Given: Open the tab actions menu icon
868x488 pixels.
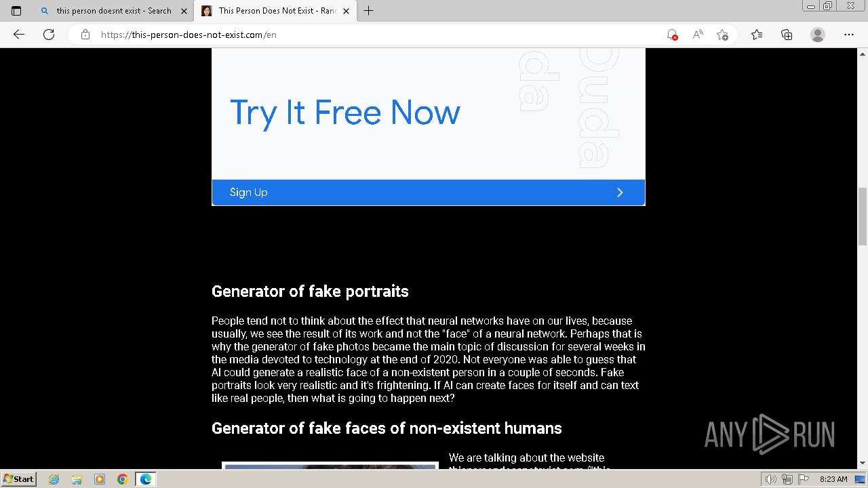Looking at the screenshot, I should coord(16,11).
